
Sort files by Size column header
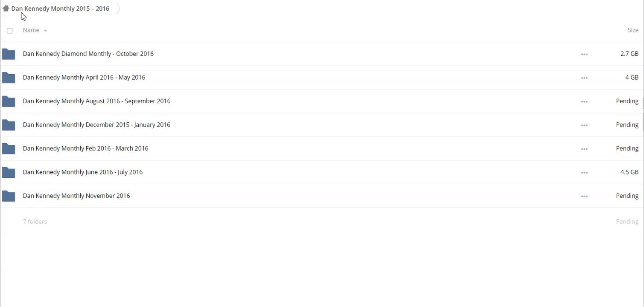(x=632, y=30)
